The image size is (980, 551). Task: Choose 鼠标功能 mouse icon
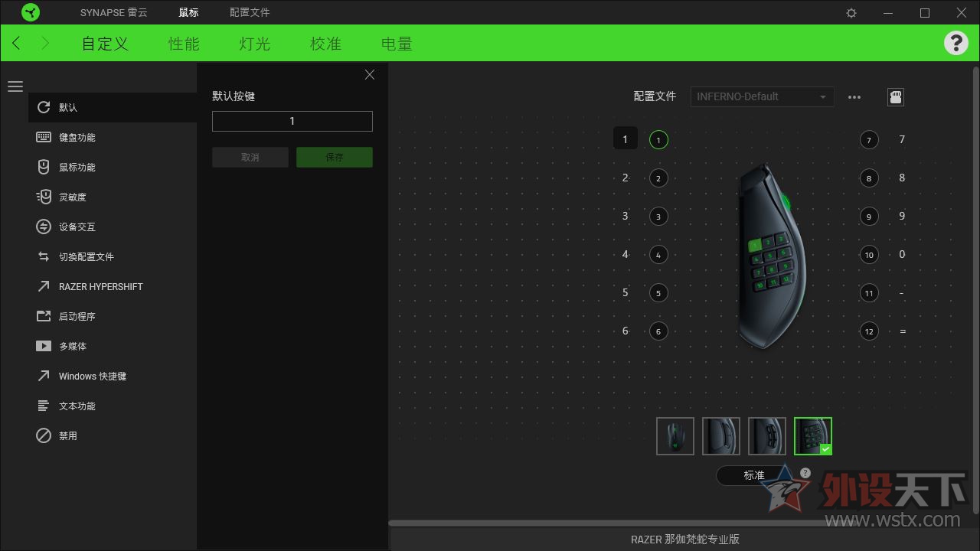tap(44, 168)
